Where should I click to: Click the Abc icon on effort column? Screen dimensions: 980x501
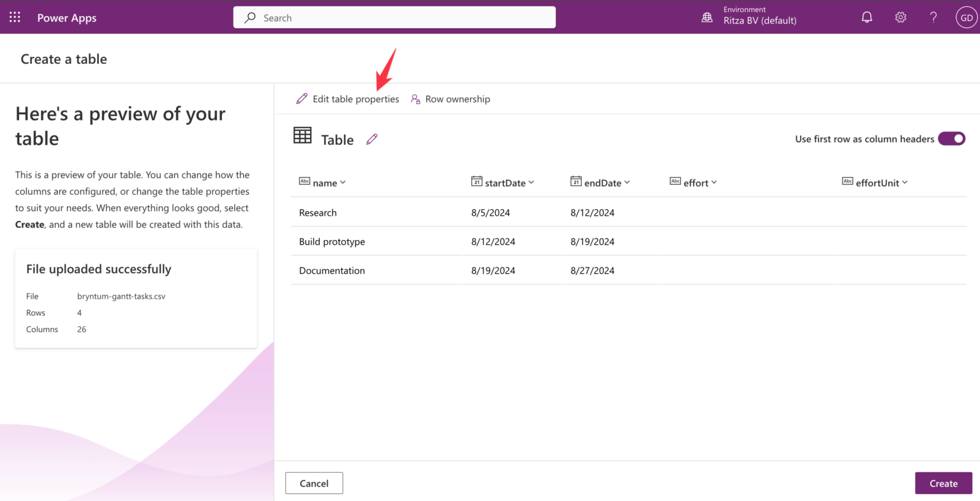(676, 181)
